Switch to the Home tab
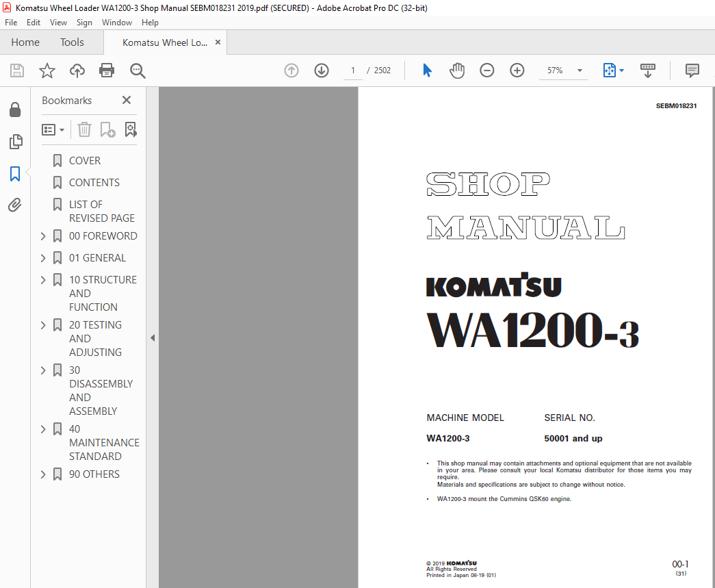The width and height of the screenshot is (715, 588). (x=25, y=42)
